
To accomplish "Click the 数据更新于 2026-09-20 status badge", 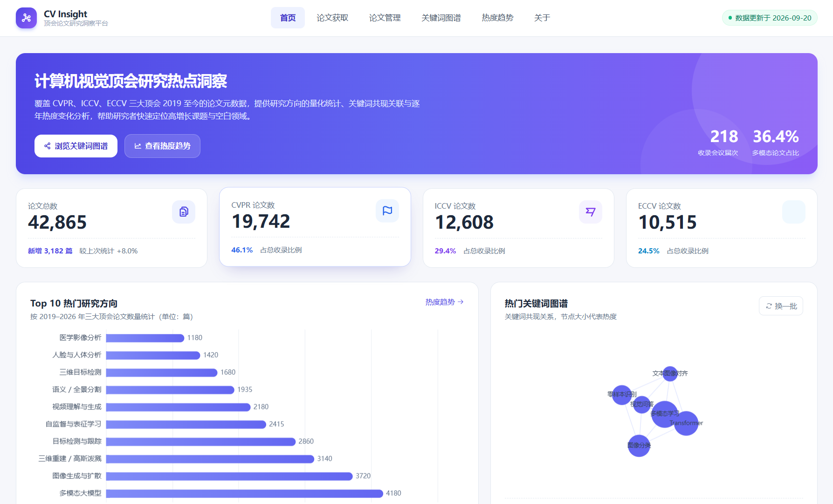I will pos(770,18).
